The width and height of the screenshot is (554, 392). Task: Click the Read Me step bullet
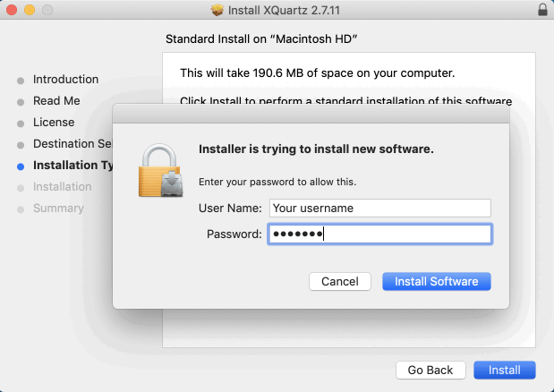[x=21, y=102]
